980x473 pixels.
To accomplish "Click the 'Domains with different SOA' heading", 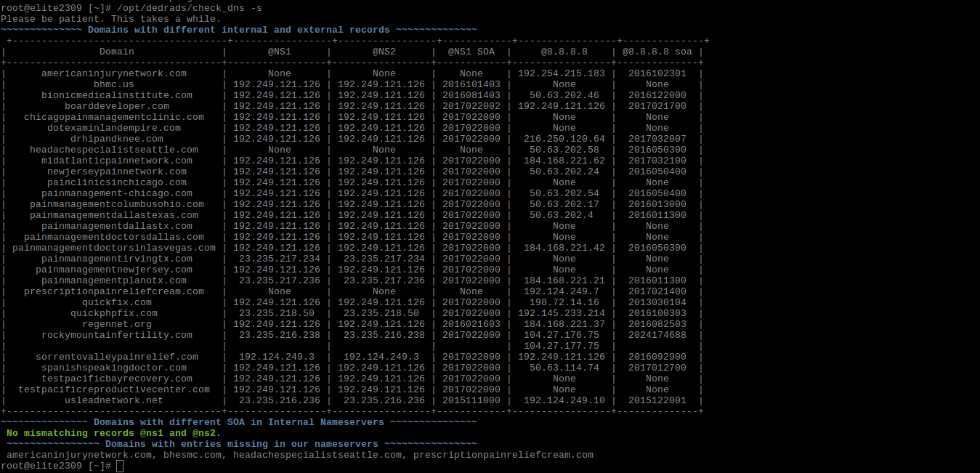I will 238,422.
